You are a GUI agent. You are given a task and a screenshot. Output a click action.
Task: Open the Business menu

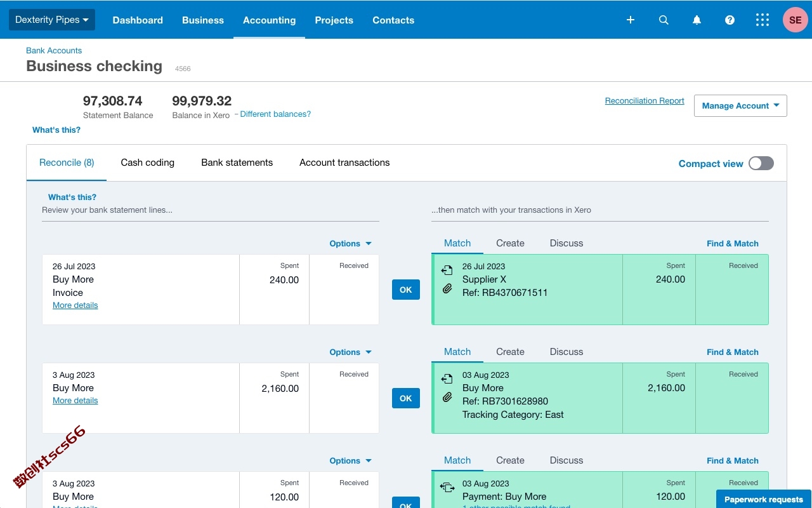[x=203, y=20]
